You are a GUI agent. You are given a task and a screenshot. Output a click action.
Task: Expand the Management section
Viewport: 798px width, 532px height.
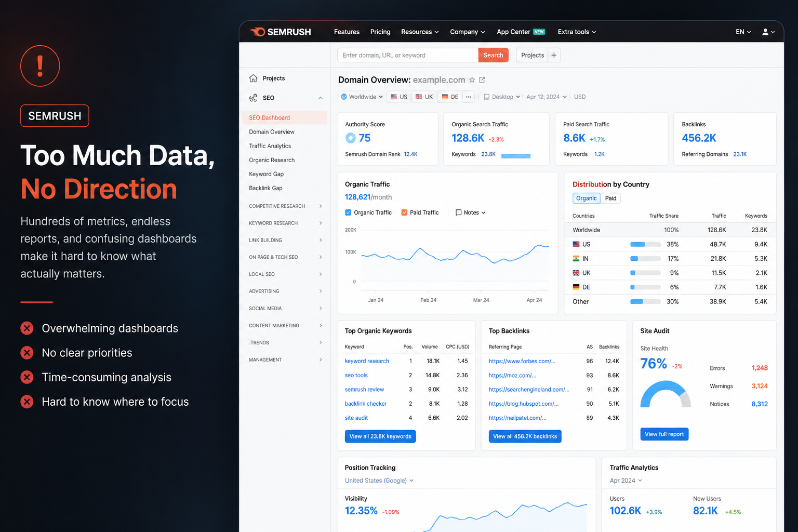[x=285, y=360]
